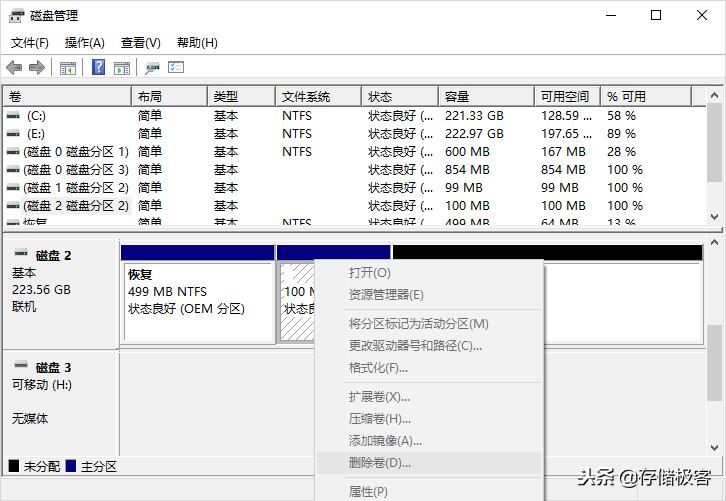Image resolution: width=726 pixels, height=501 pixels.
Task: Sort by the 卷 column header
Action: tap(68, 96)
